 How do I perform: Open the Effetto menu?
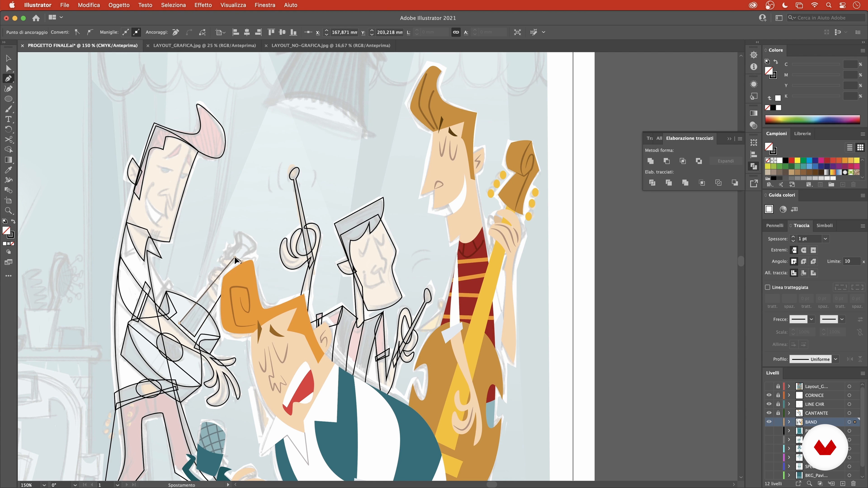pyautogui.click(x=203, y=5)
